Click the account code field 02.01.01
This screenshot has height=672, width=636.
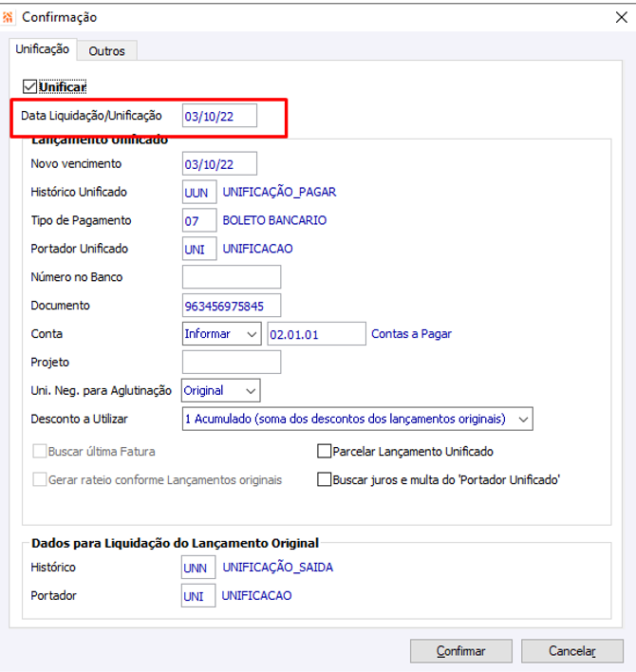click(317, 334)
